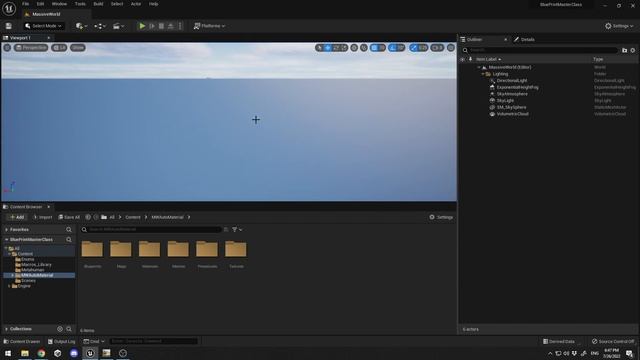
Task: Toggle world/local coordinate system globe icon
Action: 354,48
